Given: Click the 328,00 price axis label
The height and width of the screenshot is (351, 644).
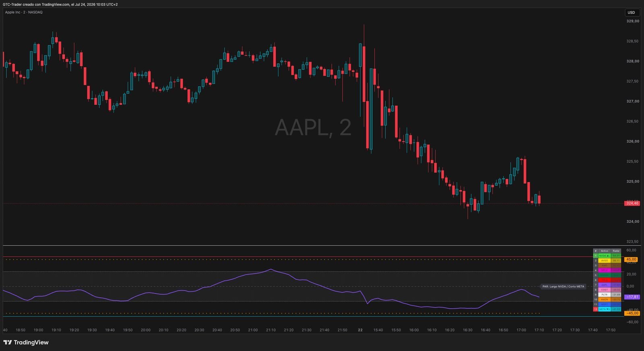Looking at the screenshot, I should point(633,61).
